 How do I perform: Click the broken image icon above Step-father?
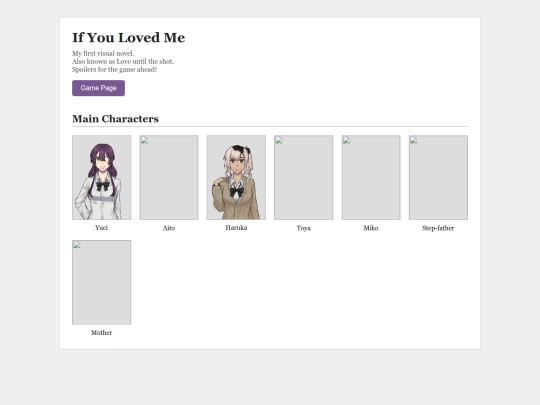coord(414,141)
